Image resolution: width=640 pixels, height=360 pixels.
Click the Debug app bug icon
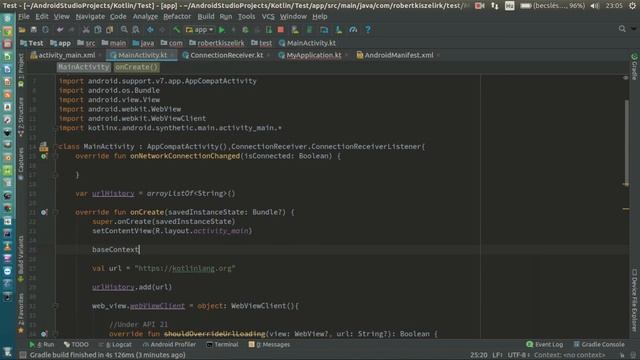(245, 29)
